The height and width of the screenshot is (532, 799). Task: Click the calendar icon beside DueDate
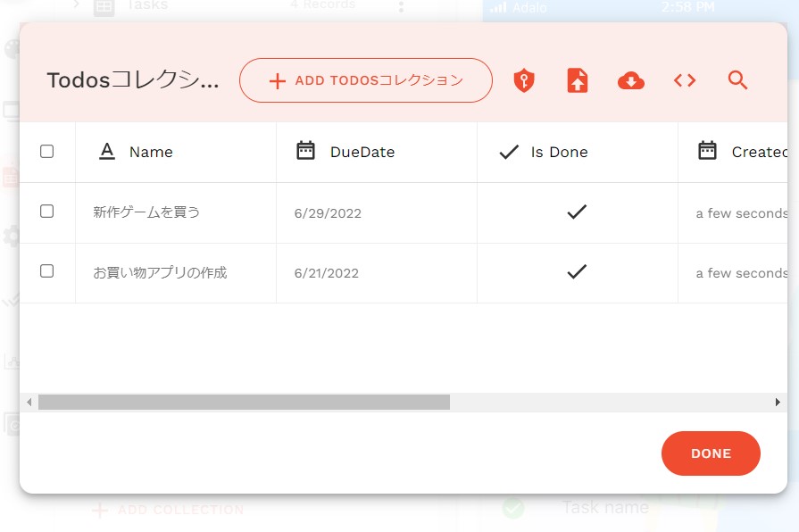coord(305,151)
